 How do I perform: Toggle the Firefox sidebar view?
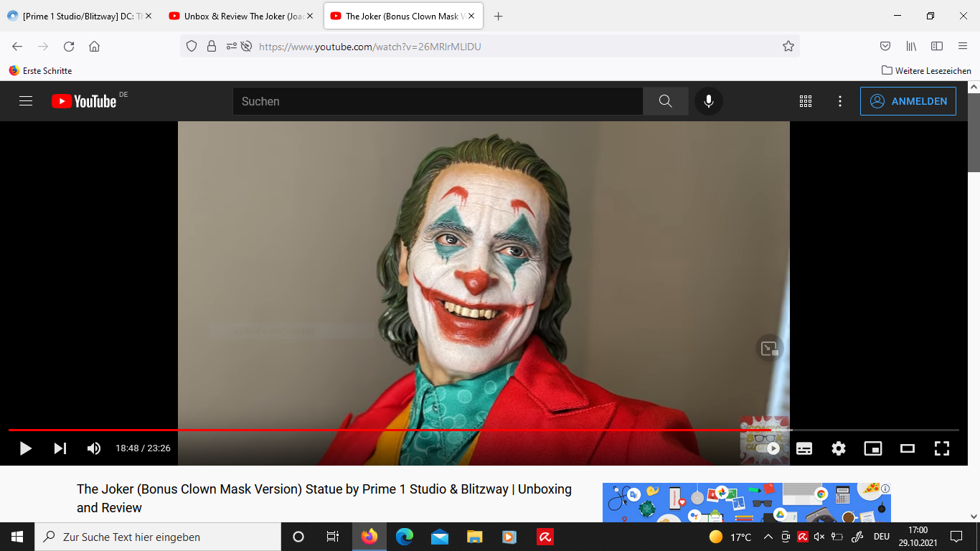937,46
